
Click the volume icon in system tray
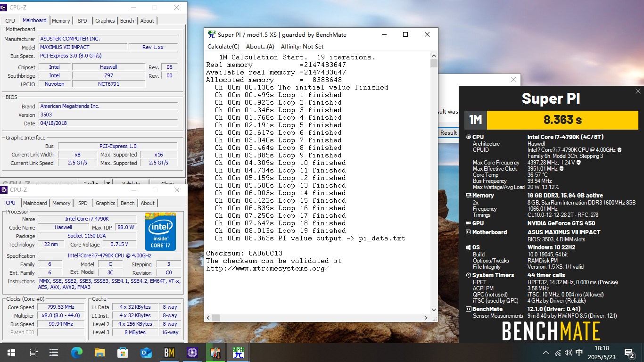tap(569, 353)
